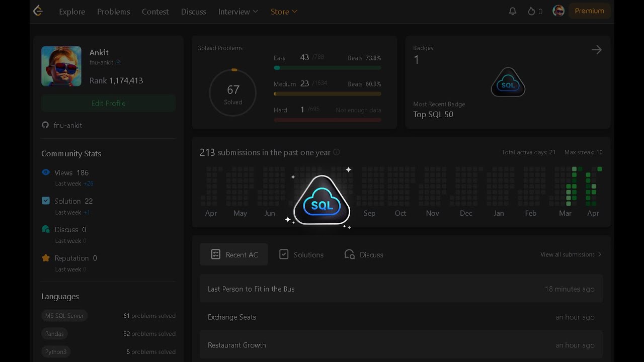This screenshot has height=362, width=644.
Task: Open the fnu-ankit GitHub link
Action: click(x=68, y=125)
